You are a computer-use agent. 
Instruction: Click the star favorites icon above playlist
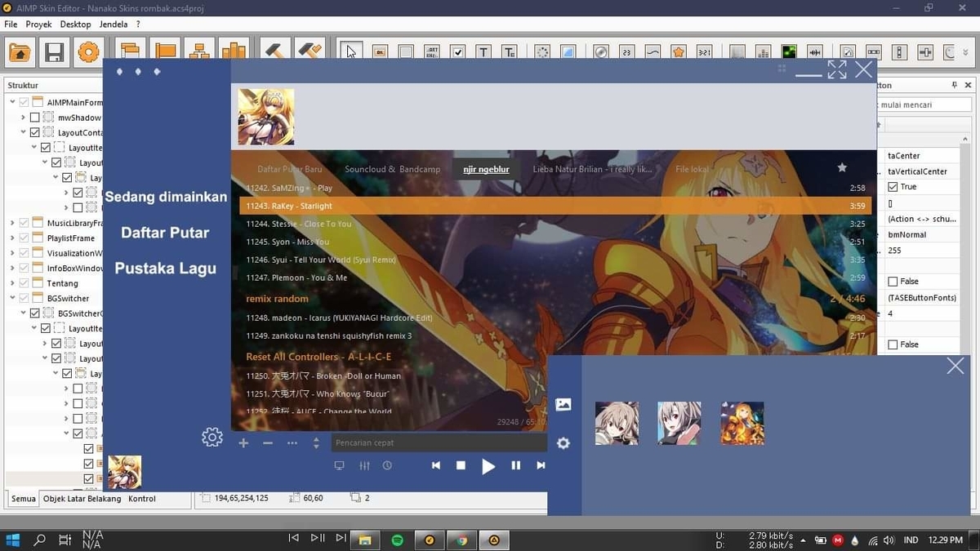point(842,167)
